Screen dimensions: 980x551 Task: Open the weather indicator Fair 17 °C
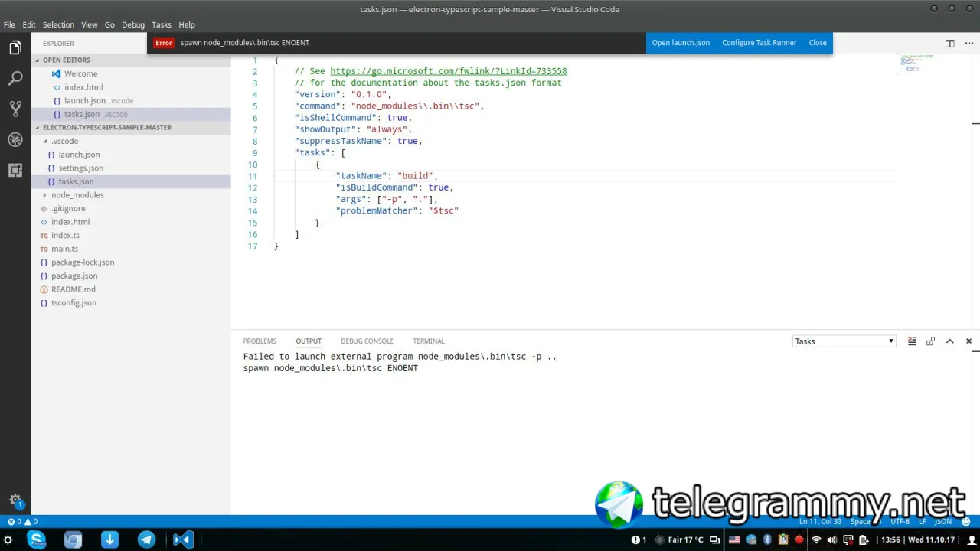coord(679,540)
